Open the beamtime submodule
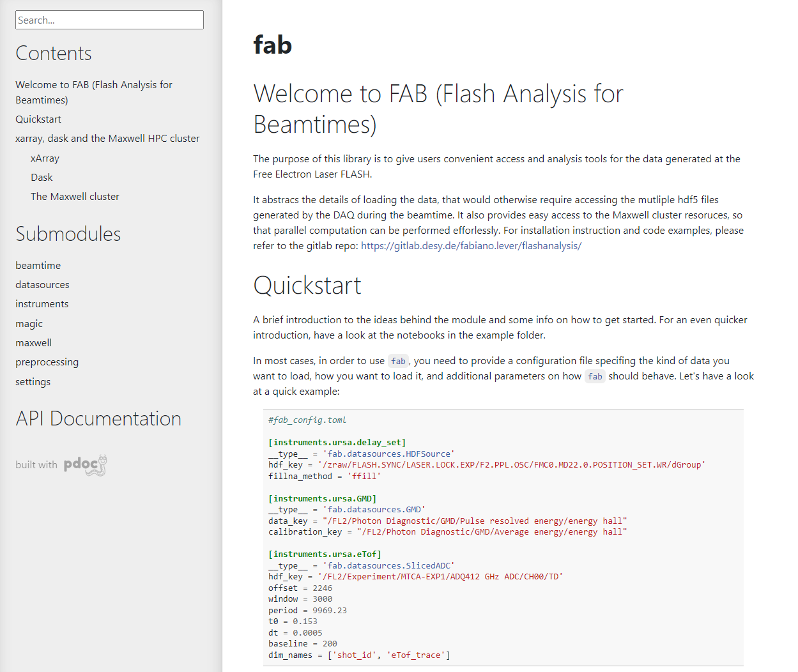The width and height of the screenshot is (798, 672). tap(38, 266)
